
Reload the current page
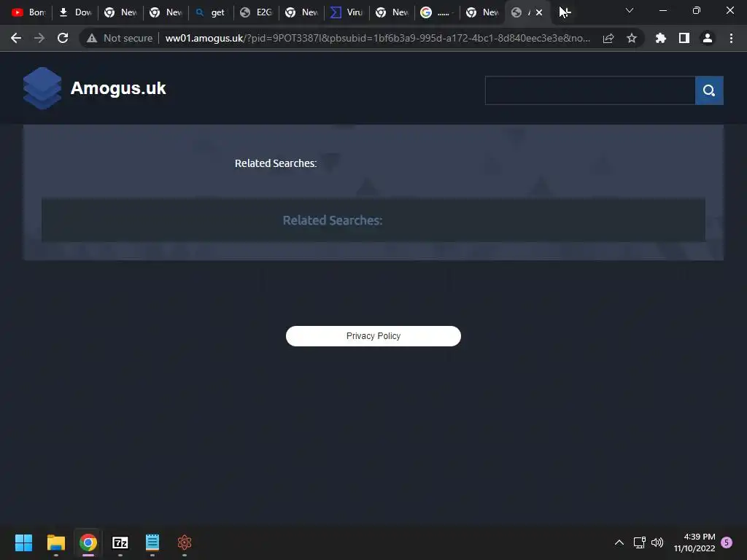pos(63,38)
